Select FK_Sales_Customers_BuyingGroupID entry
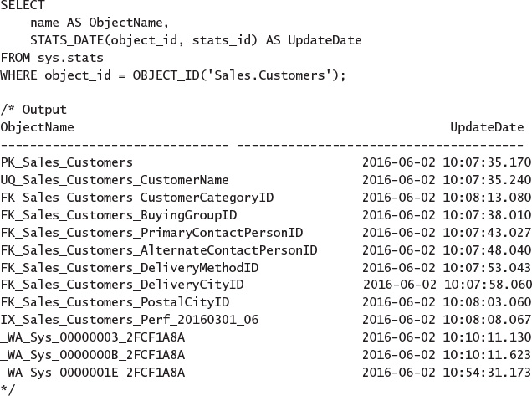Image resolution: width=532 pixels, height=396 pixels. tap(119, 215)
